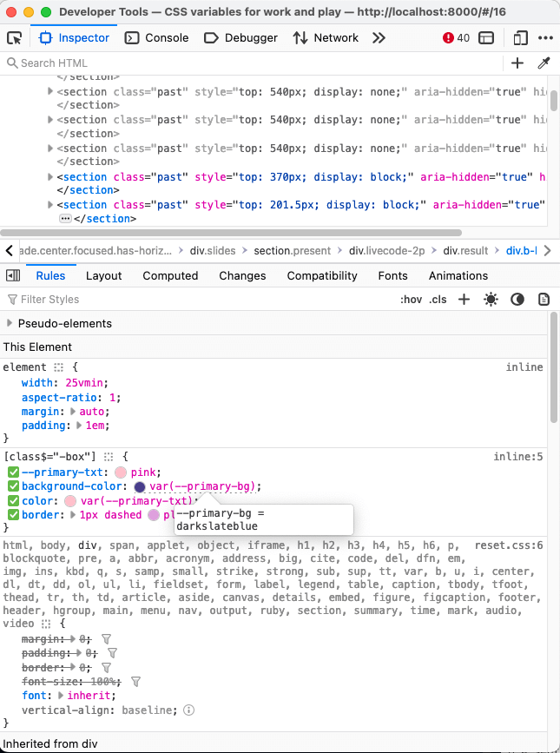Switch to the Console tab
Screen dimensions: 560x753
(x=156, y=38)
